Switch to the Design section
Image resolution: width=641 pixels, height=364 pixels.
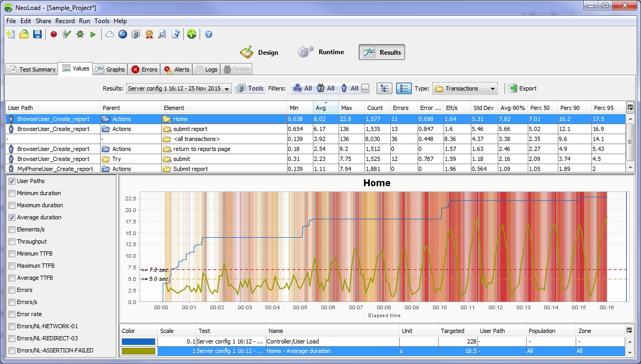click(260, 53)
